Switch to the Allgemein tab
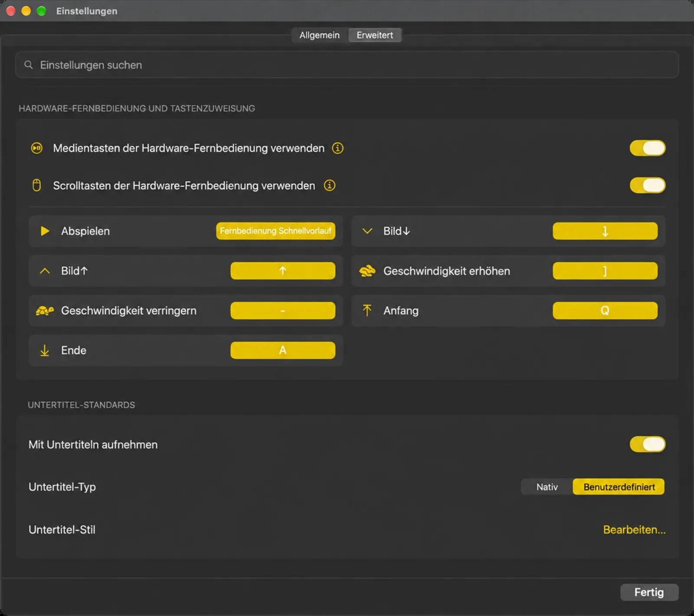 pyautogui.click(x=320, y=35)
